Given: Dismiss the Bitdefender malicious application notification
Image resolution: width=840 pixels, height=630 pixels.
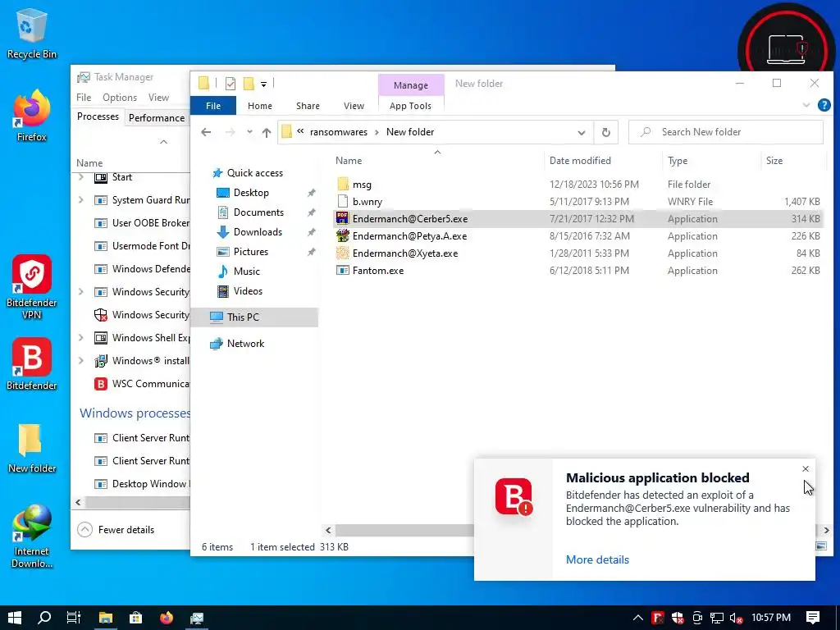Looking at the screenshot, I should tap(806, 468).
